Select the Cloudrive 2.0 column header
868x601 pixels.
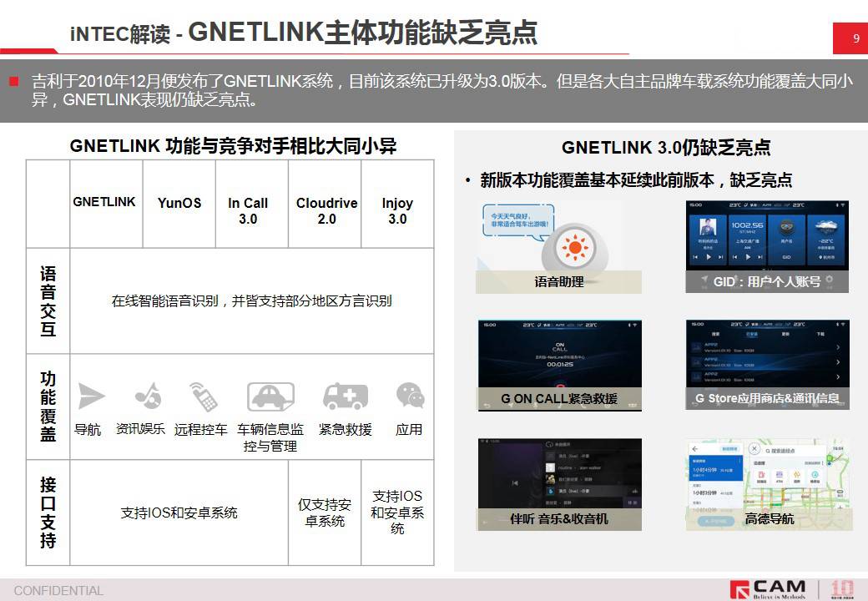point(325,204)
